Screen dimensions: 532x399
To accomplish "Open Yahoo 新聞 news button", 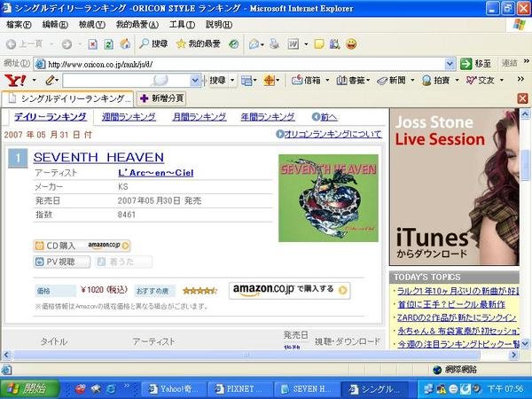I will point(392,81).
